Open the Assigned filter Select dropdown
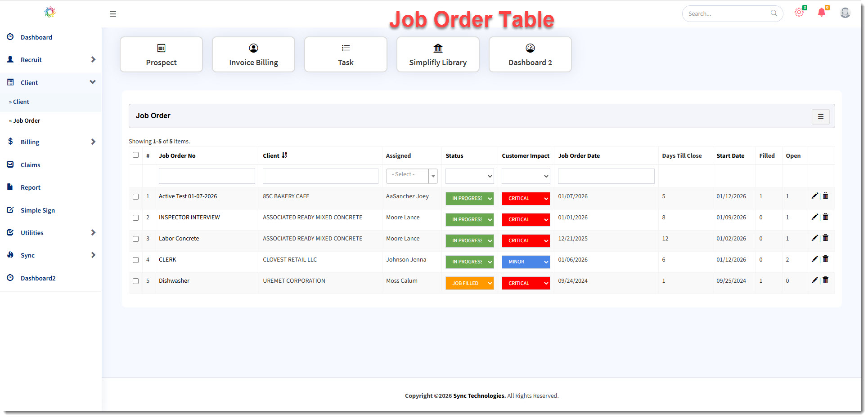This screenshot has height=418, width=868. tap(411, 176)
